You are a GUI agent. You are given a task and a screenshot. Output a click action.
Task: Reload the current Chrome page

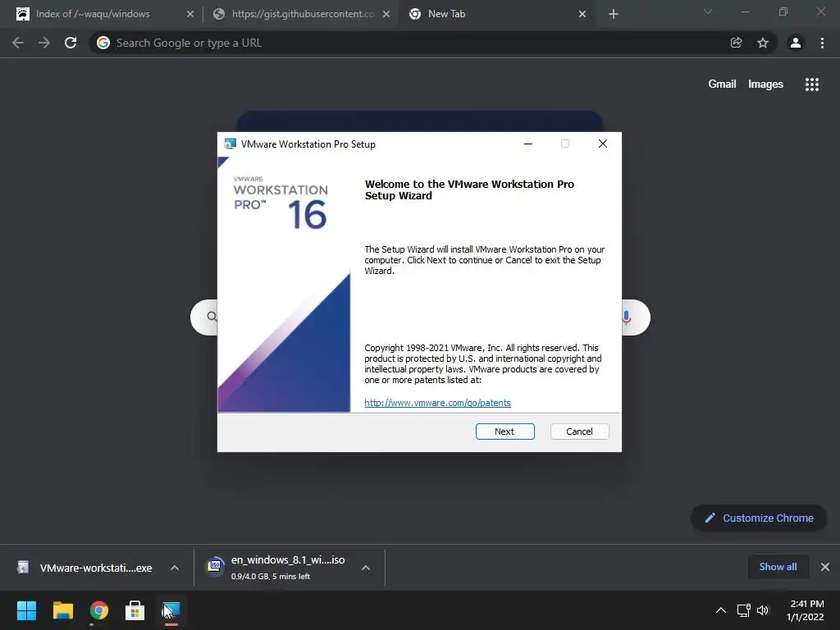[x=71, y=43]
